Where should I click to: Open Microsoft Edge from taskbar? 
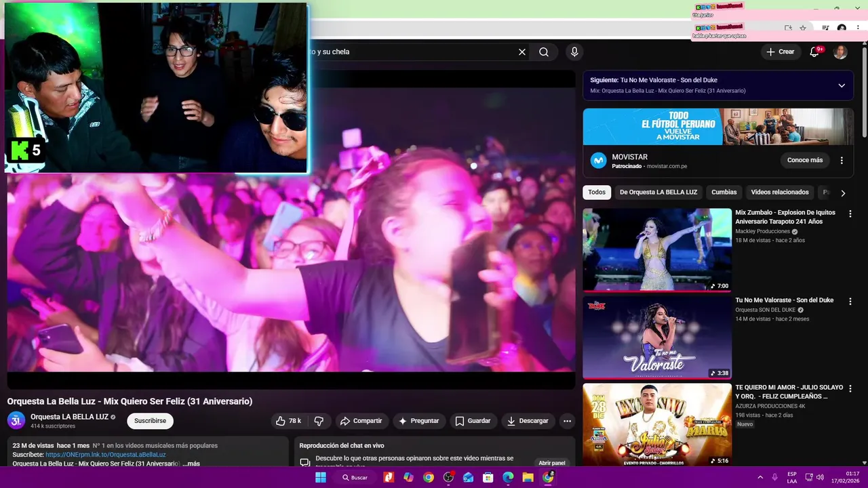click(508, 477)
